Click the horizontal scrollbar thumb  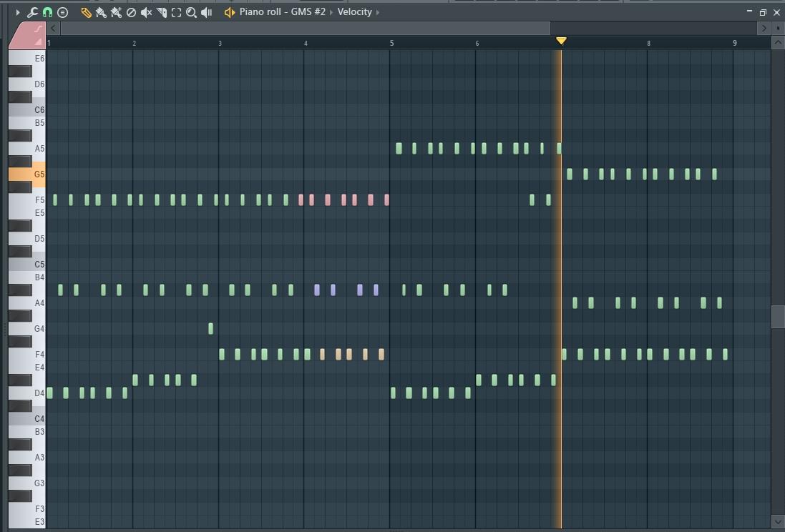306,29
